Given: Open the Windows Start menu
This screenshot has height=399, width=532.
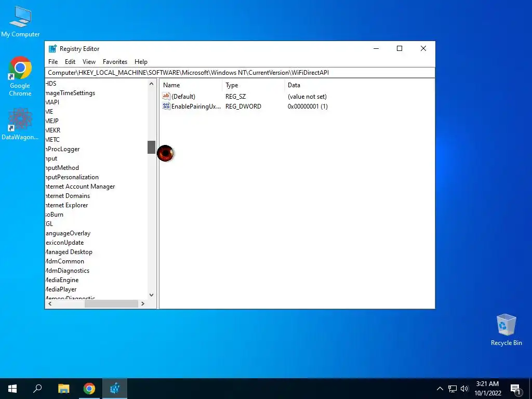Looking at the screenshot, I should click(x=12, y=389).
